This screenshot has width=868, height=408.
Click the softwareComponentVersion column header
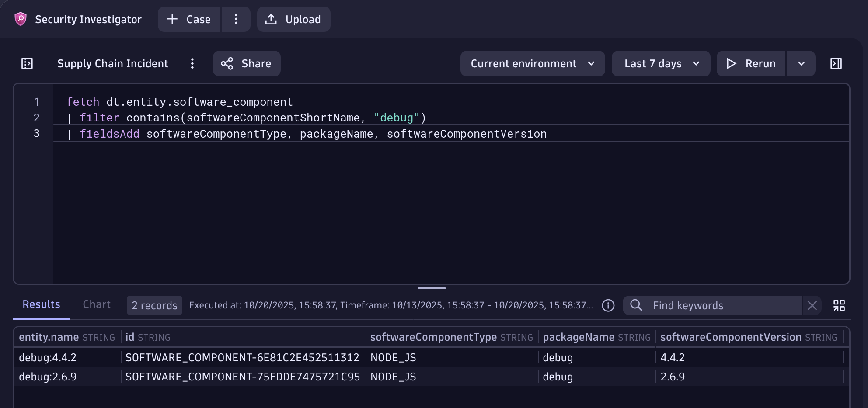(x=749, y=337)
